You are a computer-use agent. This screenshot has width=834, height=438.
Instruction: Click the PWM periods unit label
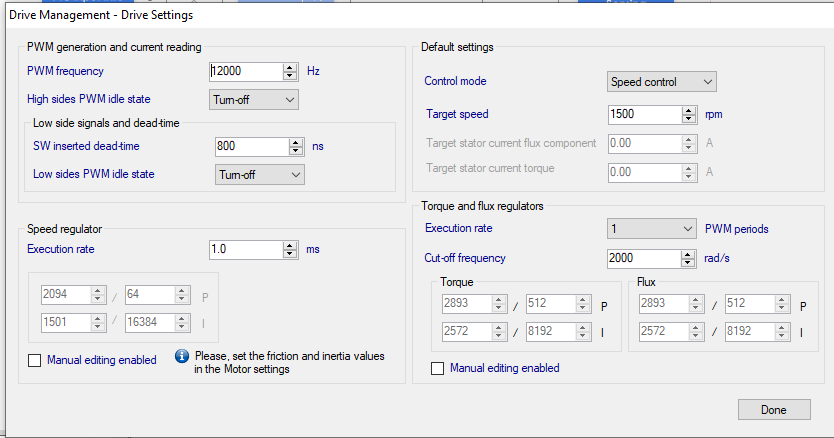click(737, 229)
